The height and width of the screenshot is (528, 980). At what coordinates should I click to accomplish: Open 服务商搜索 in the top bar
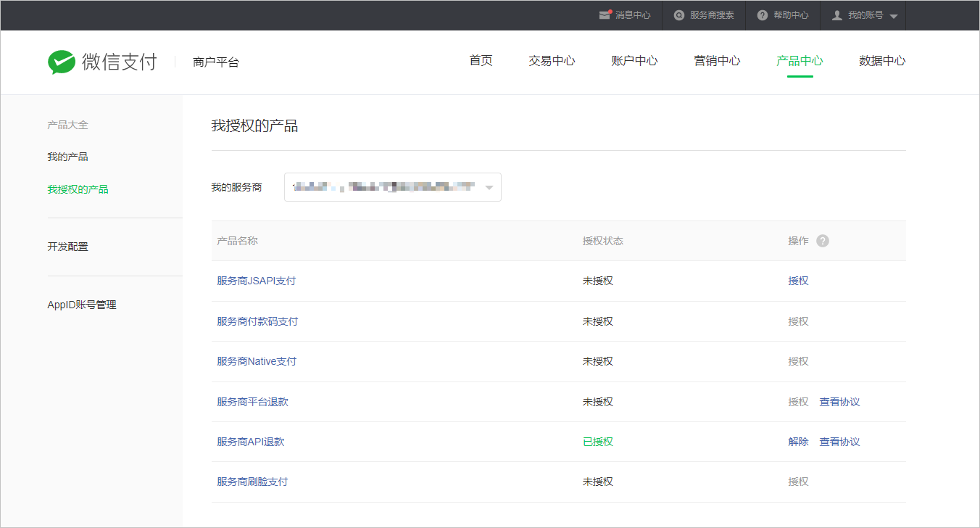pos(712,15)
